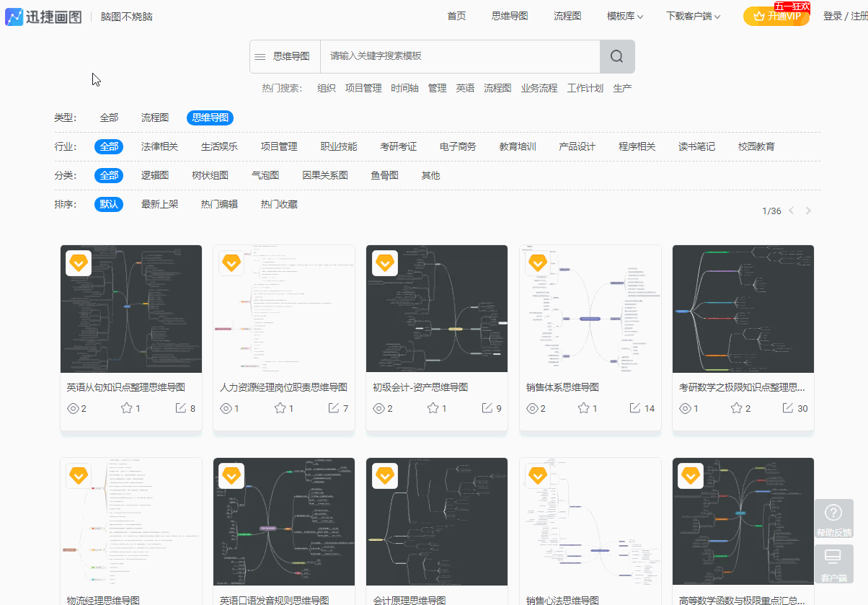Image resolution: width=868 pixels, height=605 pixels.
Task: Open the 考研数学之极限知识点 template thumbnail
Action: [743, 309]
